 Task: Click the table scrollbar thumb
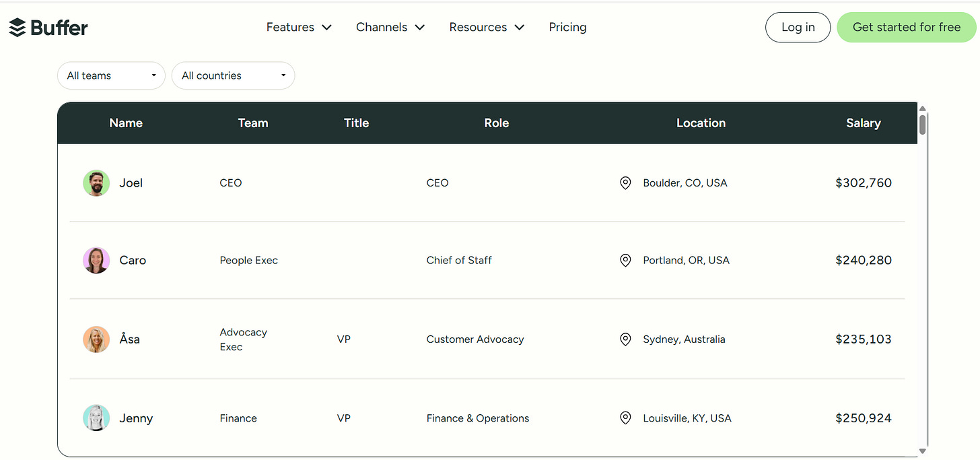(x=923, y=125)
